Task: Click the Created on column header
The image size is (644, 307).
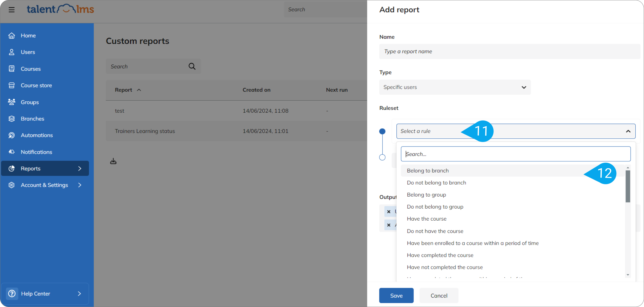Action: pyautogui.click(x=257, y=90)
